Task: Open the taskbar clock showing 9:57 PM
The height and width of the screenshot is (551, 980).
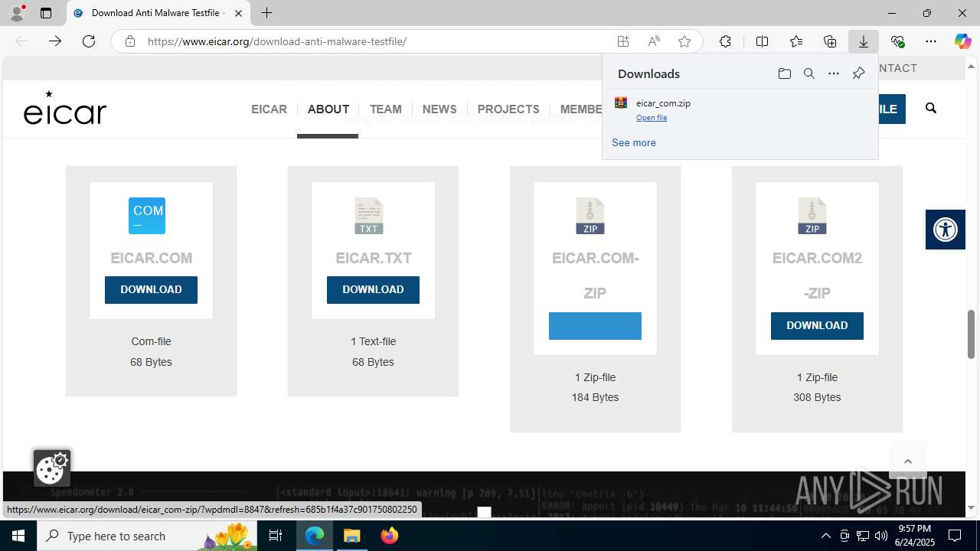Action: (915, 536)
